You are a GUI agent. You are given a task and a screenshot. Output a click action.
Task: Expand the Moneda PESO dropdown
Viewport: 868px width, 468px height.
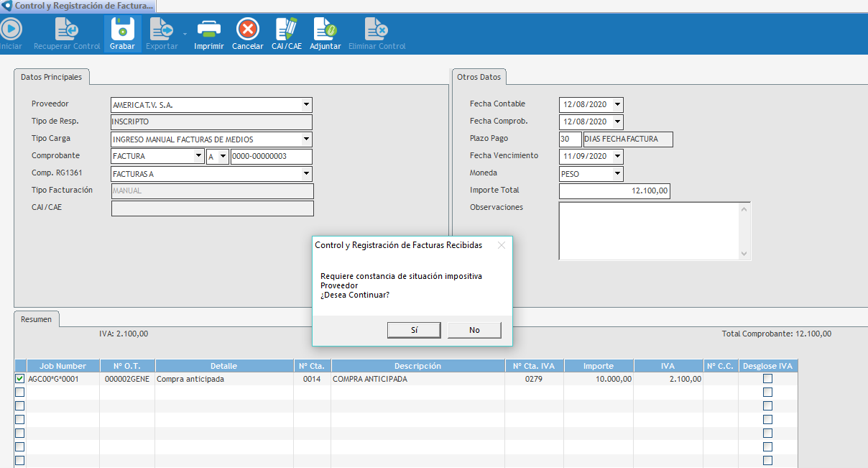coord(617,174)
